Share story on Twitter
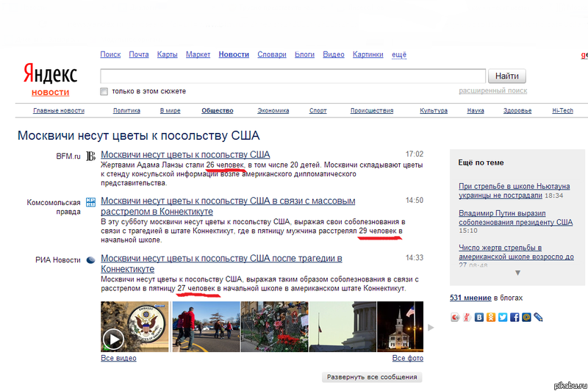The height and width of the screenshot is (391, 588). (x=503, y=318)
